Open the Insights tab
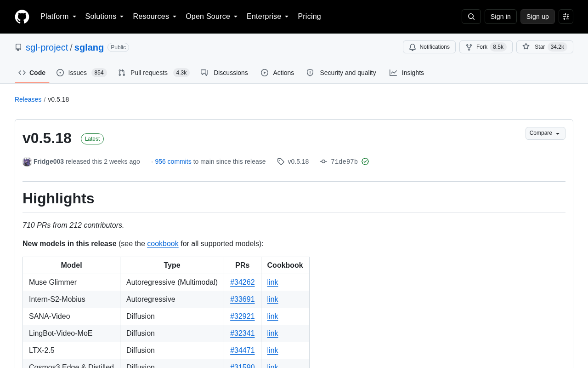Screen dimensions: 588x368 coord(407,73)
